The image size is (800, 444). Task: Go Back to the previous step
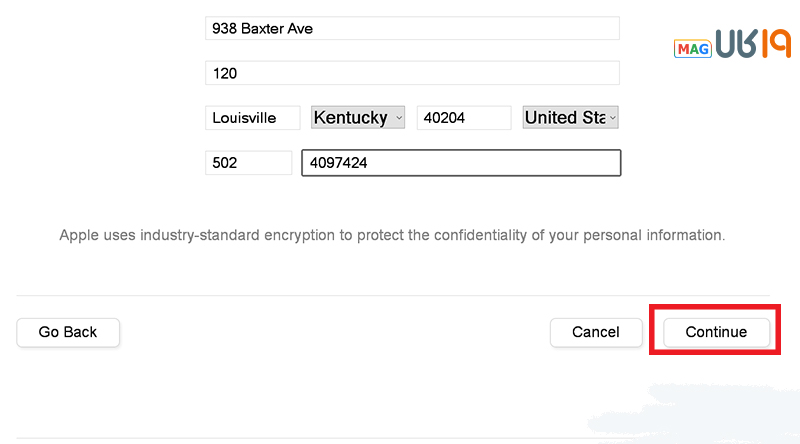tap(68, 332)
